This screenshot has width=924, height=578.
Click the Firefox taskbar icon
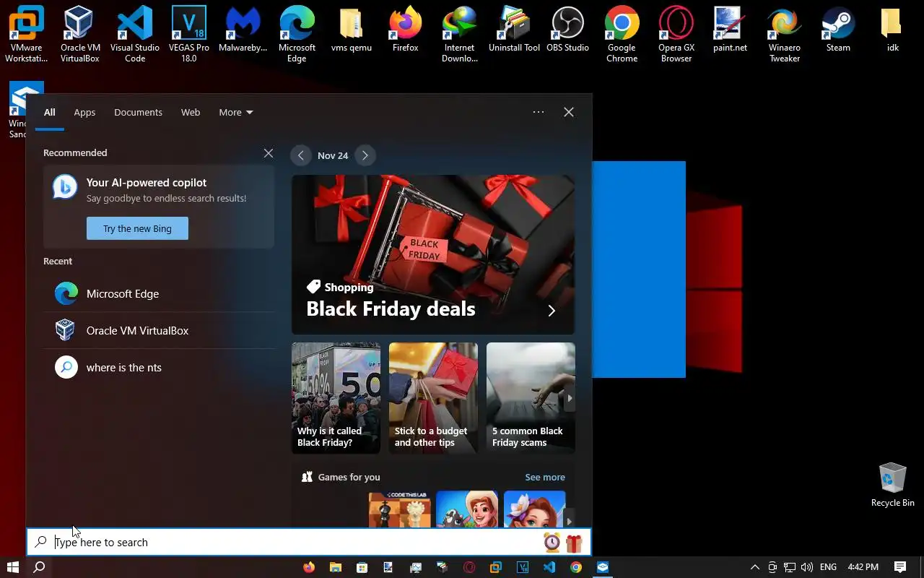tap(309, 567)
